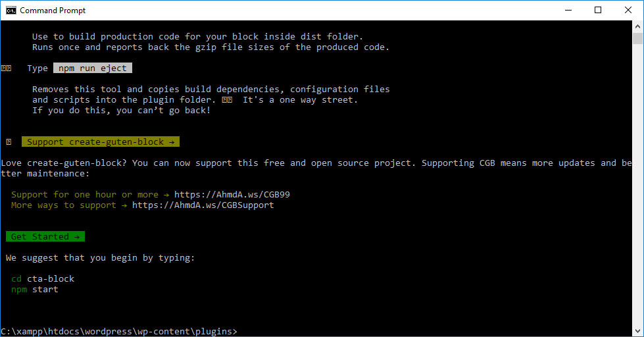Click the "cd cta-block" command text
This screenshot has height=337, width=644.
click(x=43, y=279)
